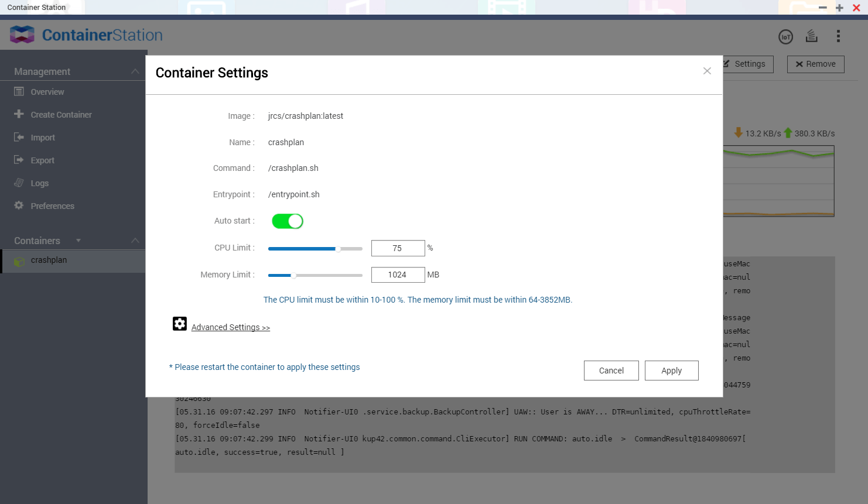The width and height of the screenshot is (868, 504).
Task: Click the Settings button behind dialog
Action: click(748, 64)
